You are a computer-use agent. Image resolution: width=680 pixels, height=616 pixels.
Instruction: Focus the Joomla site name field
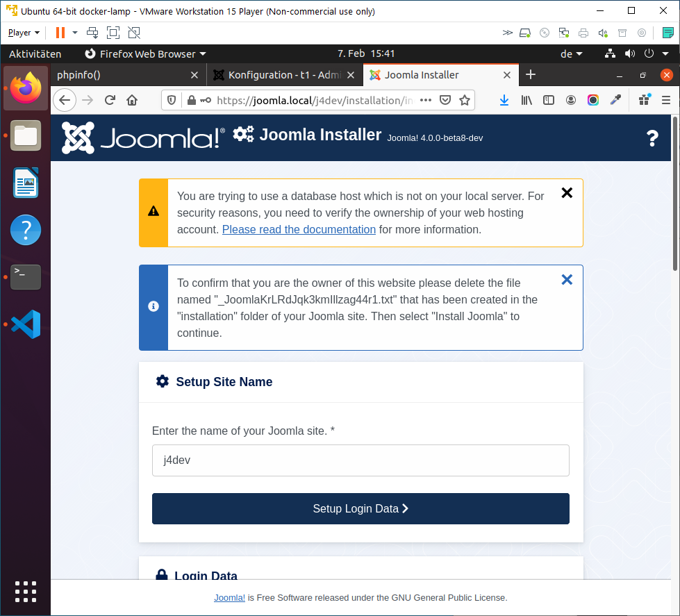[360, 460]
